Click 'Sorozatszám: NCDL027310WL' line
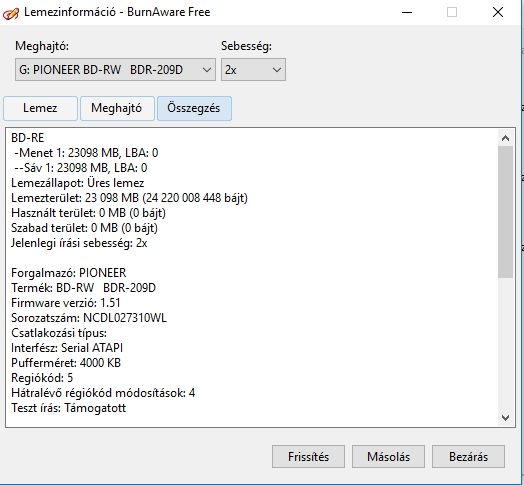Screen dimensions: 524x485 pyautogui.click(x=89, y=318)
